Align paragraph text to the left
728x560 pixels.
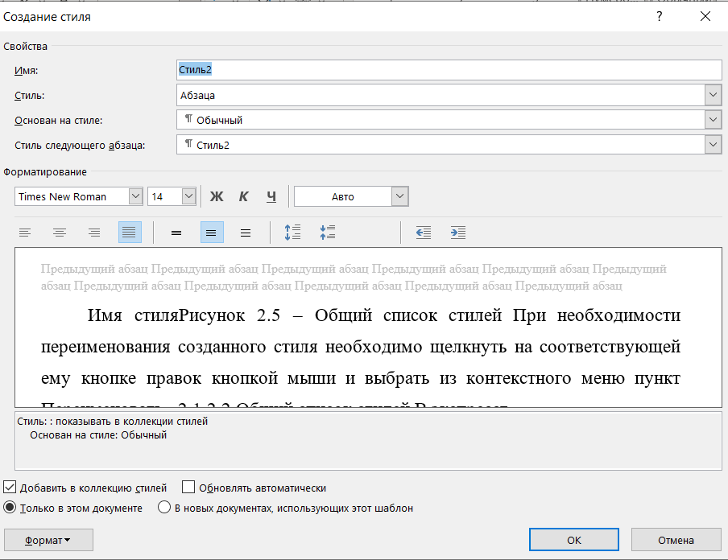(x=25, y=233)
